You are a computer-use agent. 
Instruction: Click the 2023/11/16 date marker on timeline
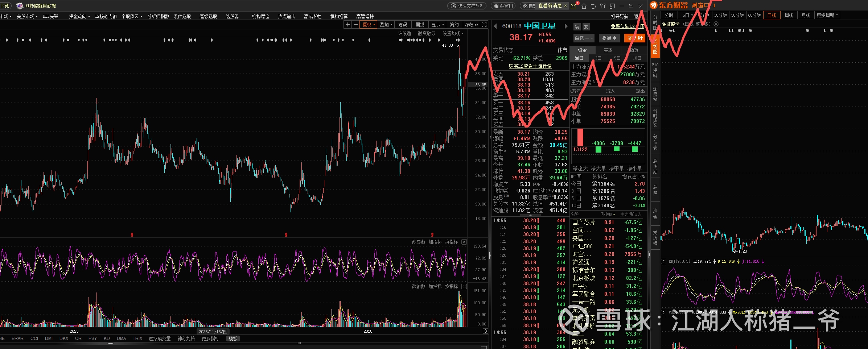tap(213, 331)
